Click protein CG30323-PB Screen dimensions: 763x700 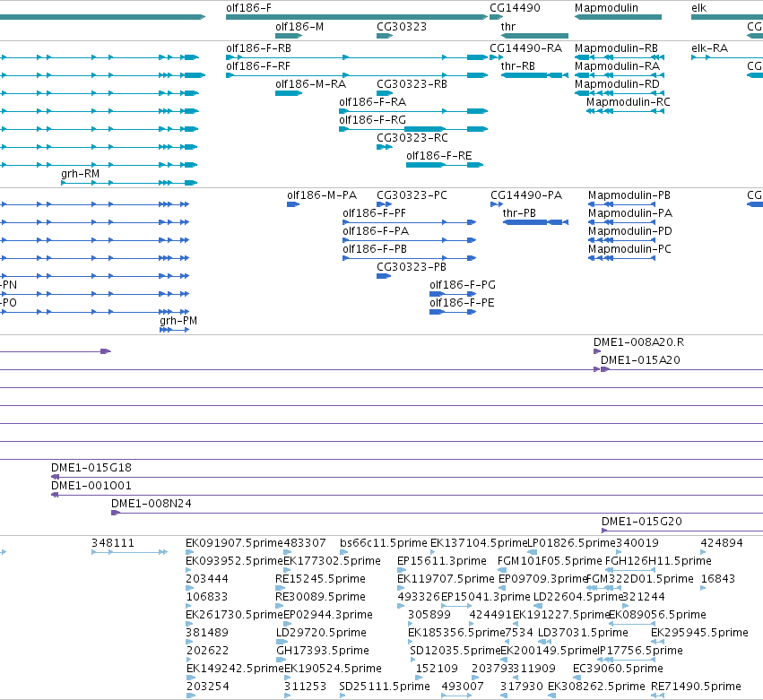click(x=384, y=276)
